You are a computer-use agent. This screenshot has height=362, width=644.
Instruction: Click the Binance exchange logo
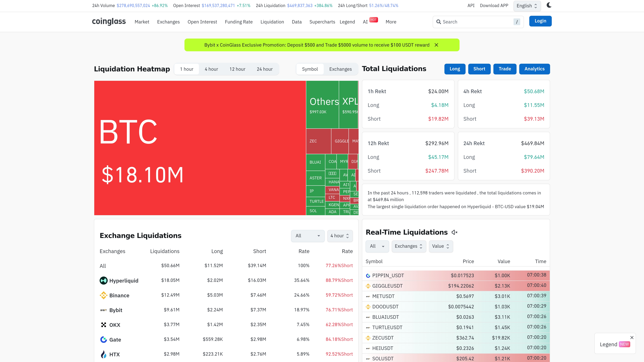click(x=103, y=295)
